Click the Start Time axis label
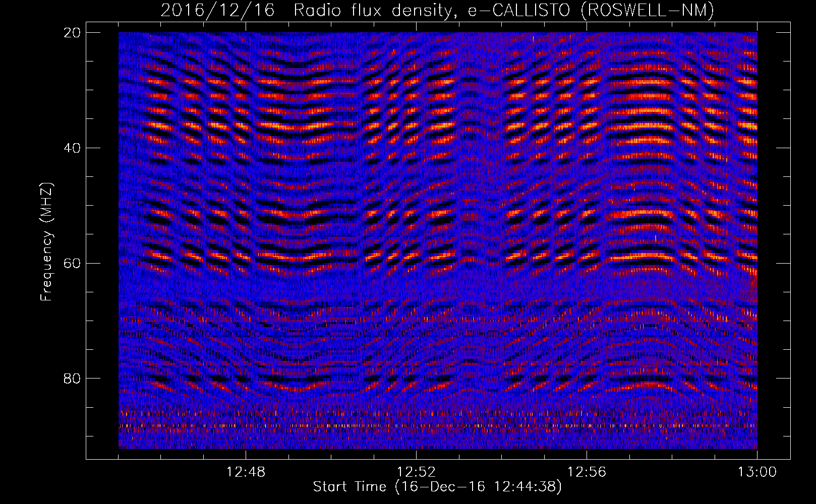 click(437, 487)
